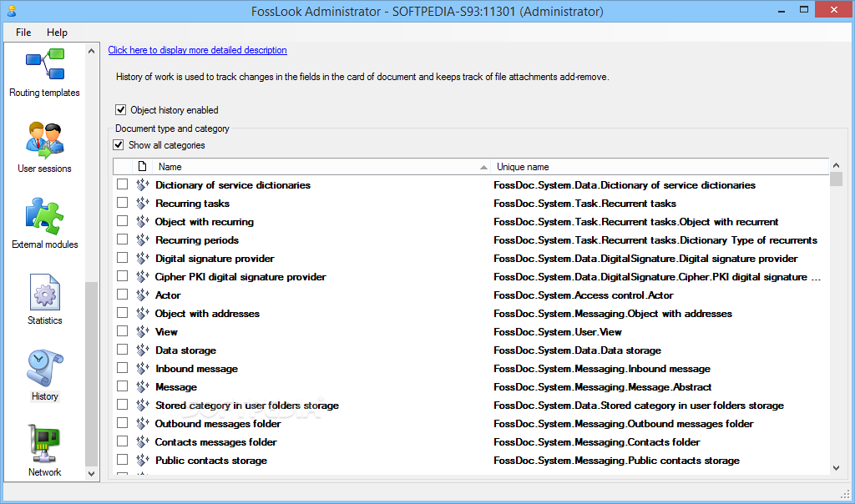
Task: Open the File menu
Action: pyautogui.click(x=23, y=33)
